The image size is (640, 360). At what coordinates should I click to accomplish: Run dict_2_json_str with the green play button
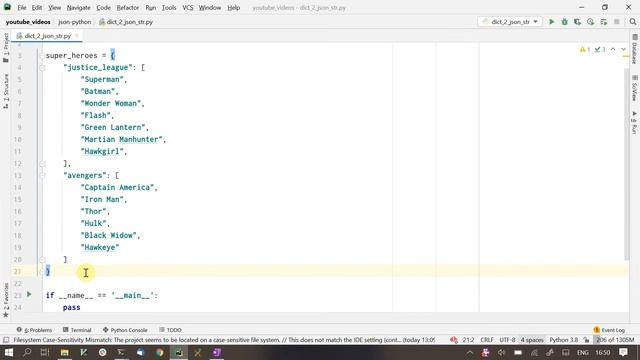551,22
